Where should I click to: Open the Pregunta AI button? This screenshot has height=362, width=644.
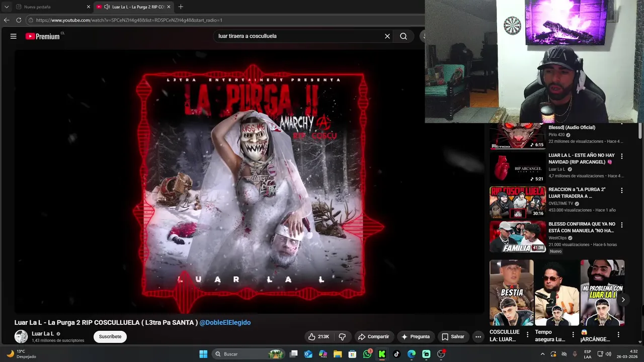click(415, 336)
